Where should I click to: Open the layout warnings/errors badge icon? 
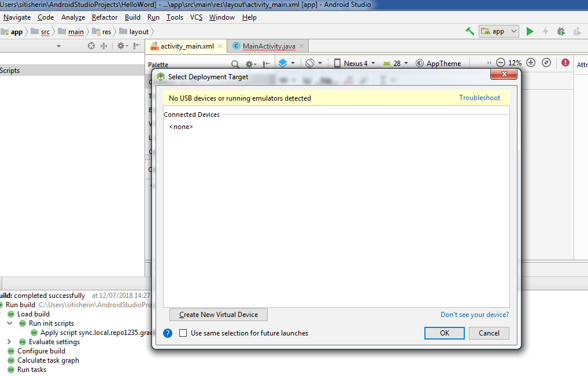pos(565,62)
